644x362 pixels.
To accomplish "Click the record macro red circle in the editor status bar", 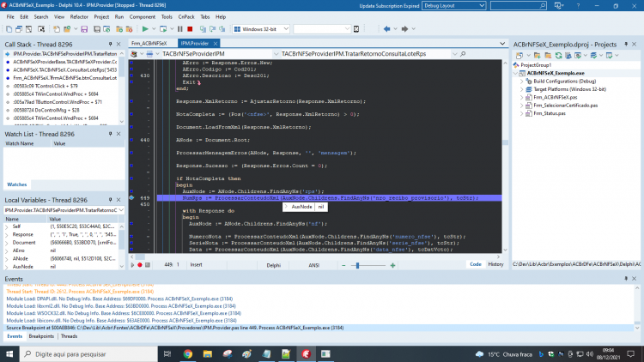I will [140, 265].
